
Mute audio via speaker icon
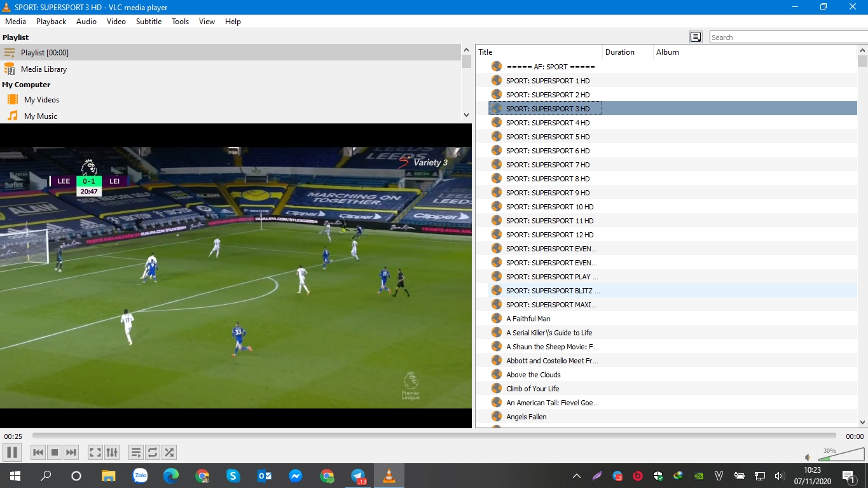click(808, 457)
